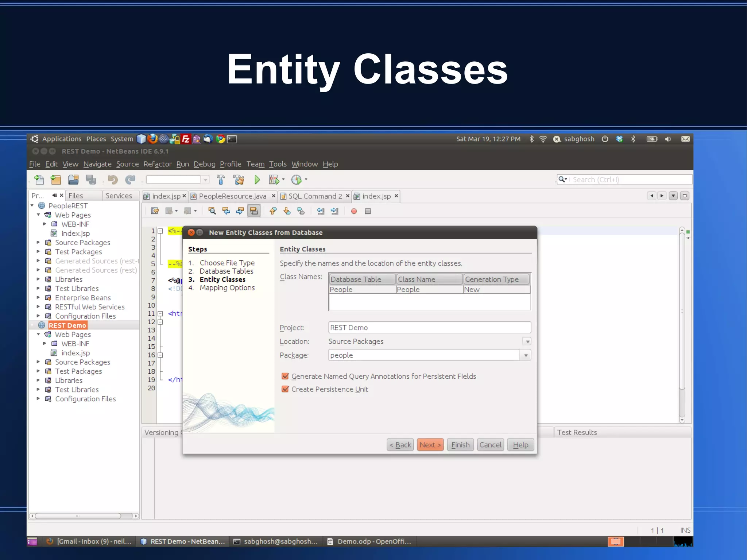The width and height of the screenshot is (747, 560).
Task: Expand the RESTful Web Services node
Action: [38, 306]
